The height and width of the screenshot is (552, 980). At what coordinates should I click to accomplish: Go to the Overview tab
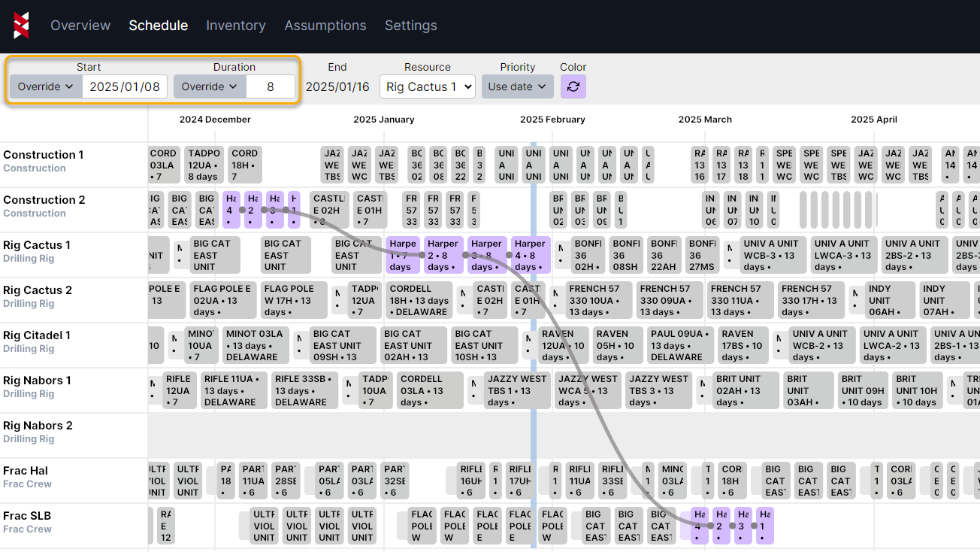(80, 26)
